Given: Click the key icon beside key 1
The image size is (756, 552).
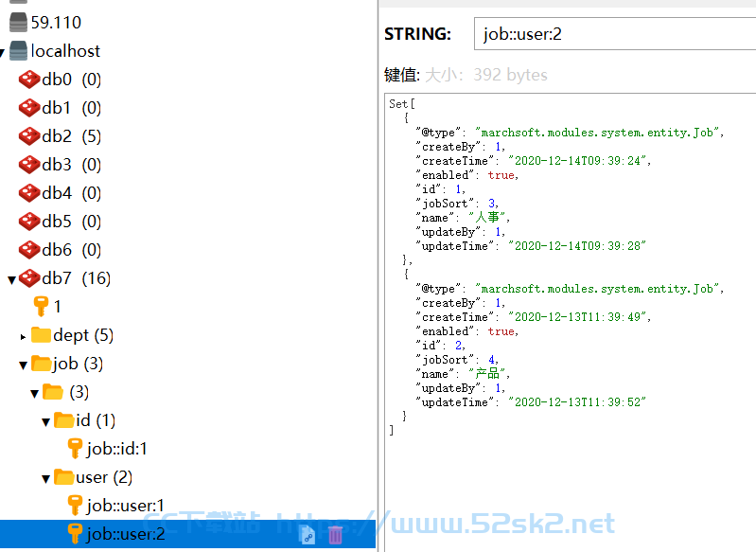Looking at the screenshot, I should coord(41,307).
